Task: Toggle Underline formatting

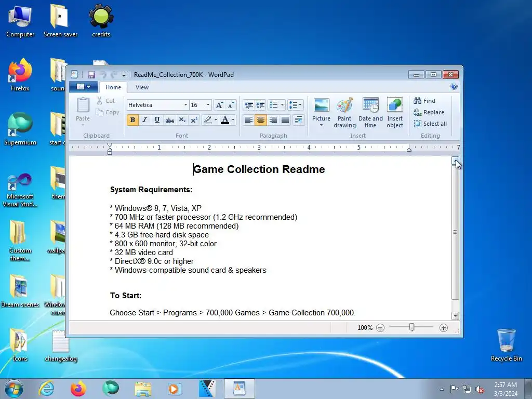Action: 157,120
